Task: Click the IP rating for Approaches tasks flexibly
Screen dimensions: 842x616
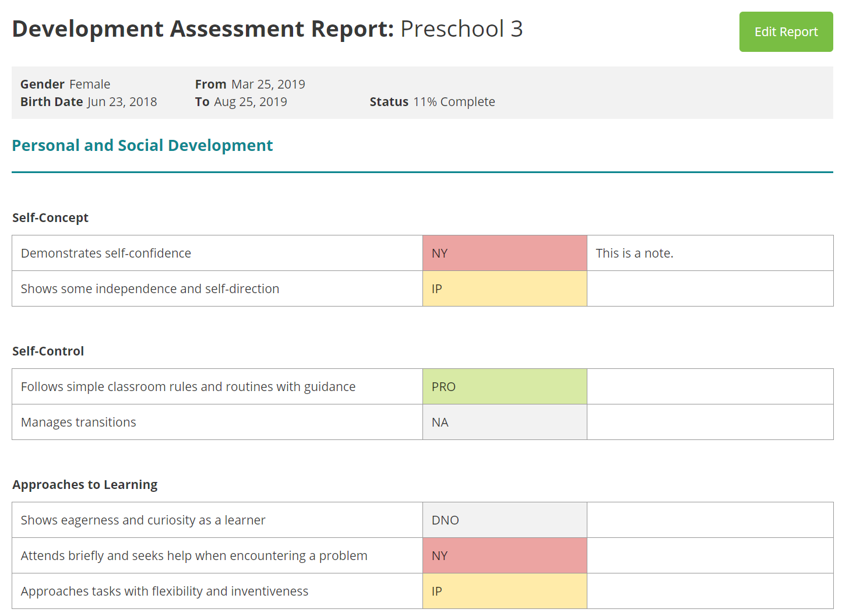Action: tap(505, 591)
